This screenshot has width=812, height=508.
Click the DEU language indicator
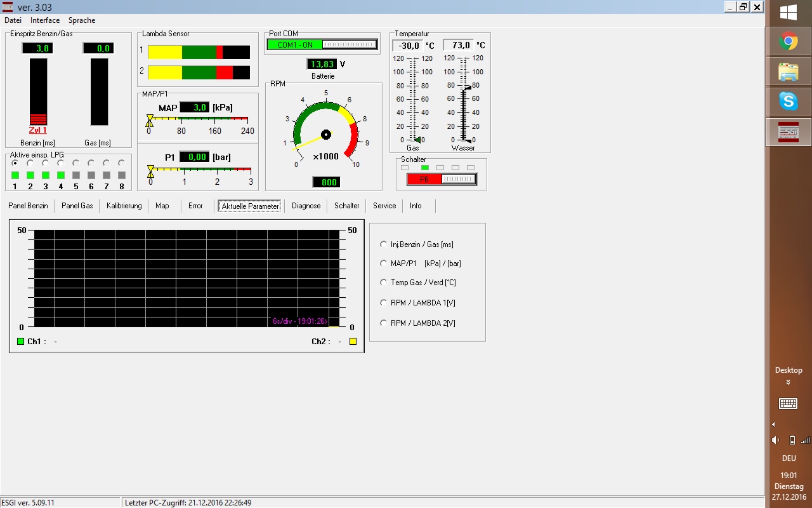coord(789,458)
